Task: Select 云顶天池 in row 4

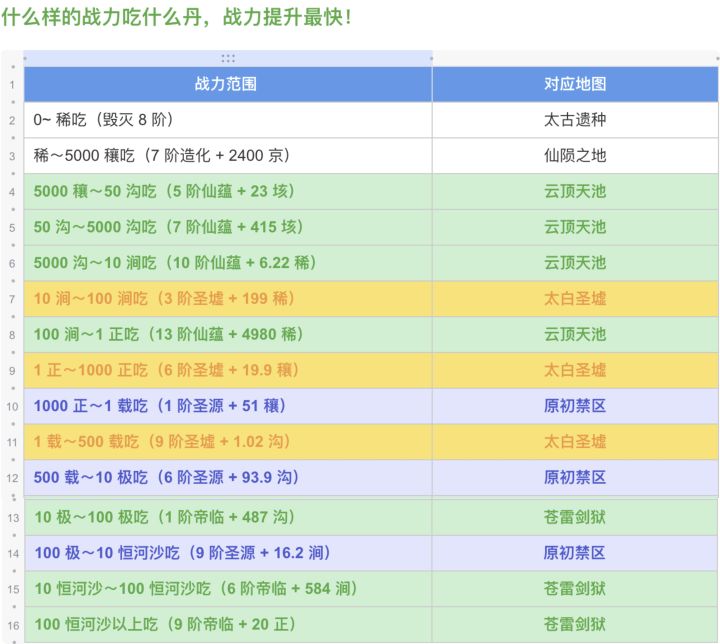Action: click(575, 192)
